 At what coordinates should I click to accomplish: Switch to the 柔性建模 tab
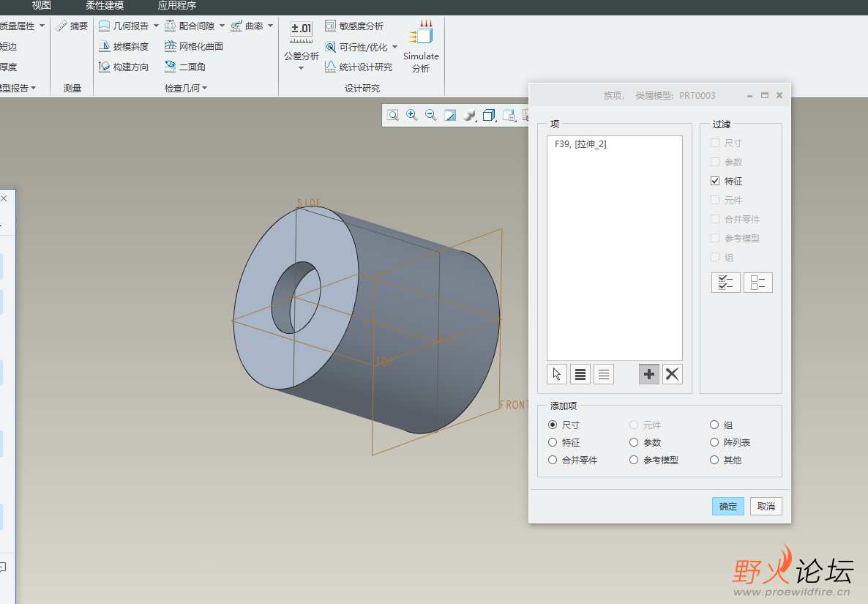click(105, 6)
